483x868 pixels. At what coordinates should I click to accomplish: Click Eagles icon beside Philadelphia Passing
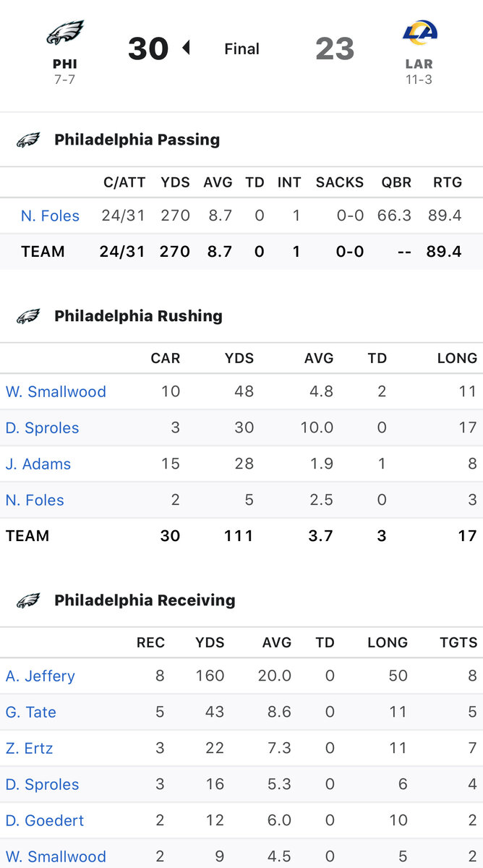(28, 140)
